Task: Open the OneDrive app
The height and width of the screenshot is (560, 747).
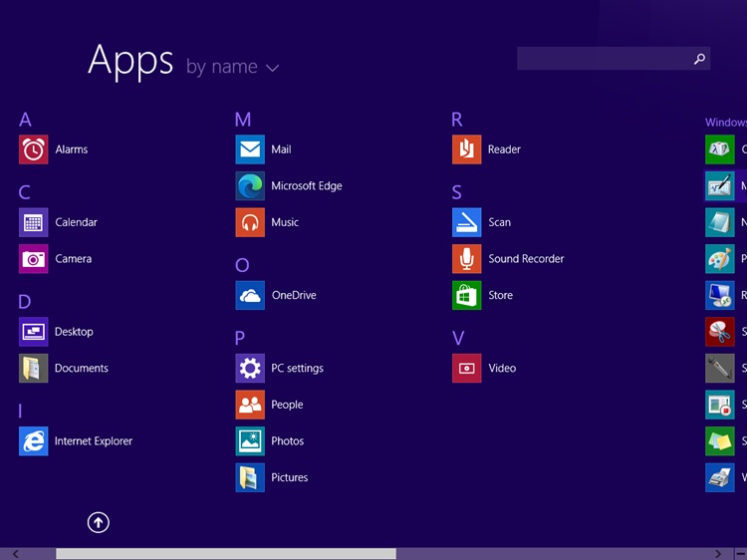Action: (250, 296)
